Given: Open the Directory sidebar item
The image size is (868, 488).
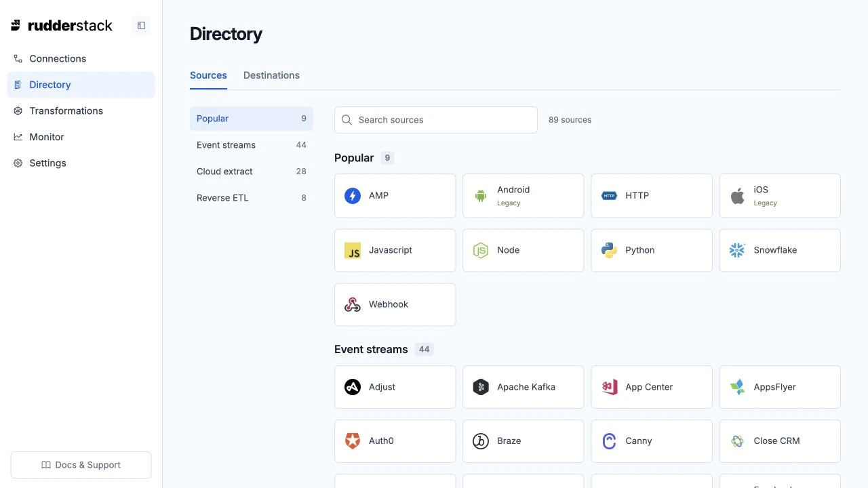Looking at the screenshot, I should (x=81, y=85).
